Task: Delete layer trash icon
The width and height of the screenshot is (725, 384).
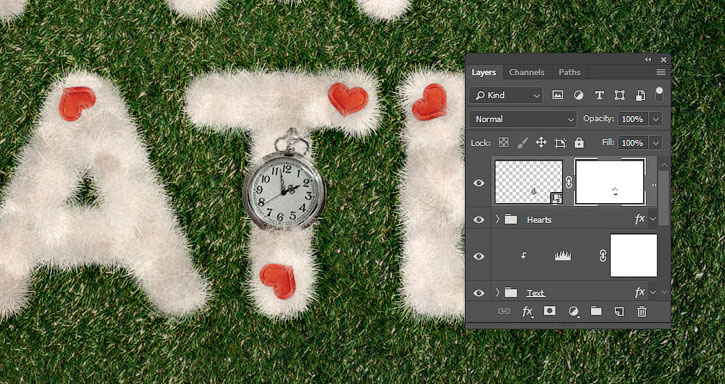Action: [641, 312]
